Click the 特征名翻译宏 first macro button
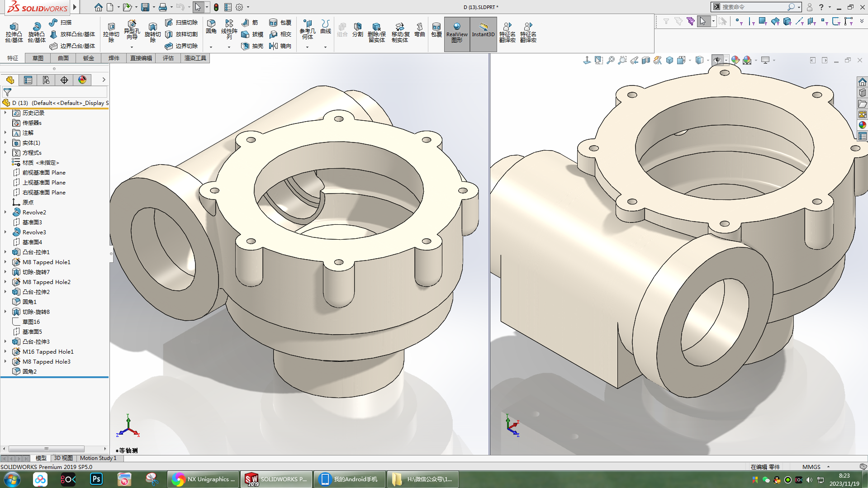The height and width of the screenshot is (488, 868). point(508,32)
